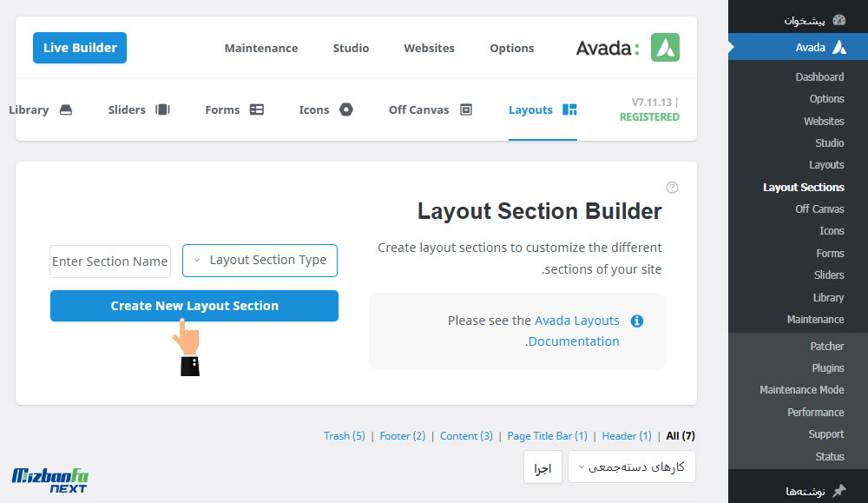This screenshot has width=868, height=503.
Task: Click the Library tray icon
Action: tap(66, 109)
